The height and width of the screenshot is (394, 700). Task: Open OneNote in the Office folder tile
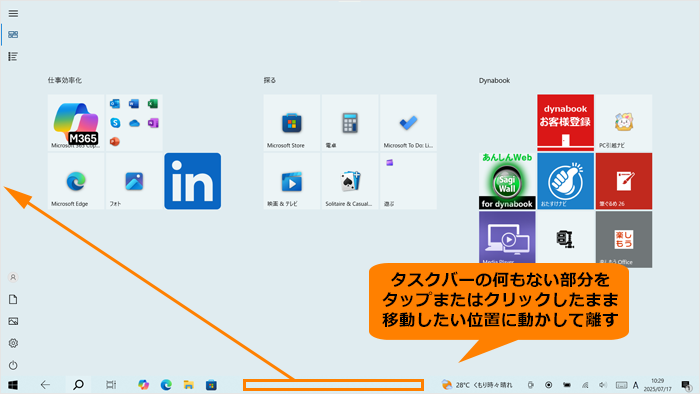click(153, 123)
